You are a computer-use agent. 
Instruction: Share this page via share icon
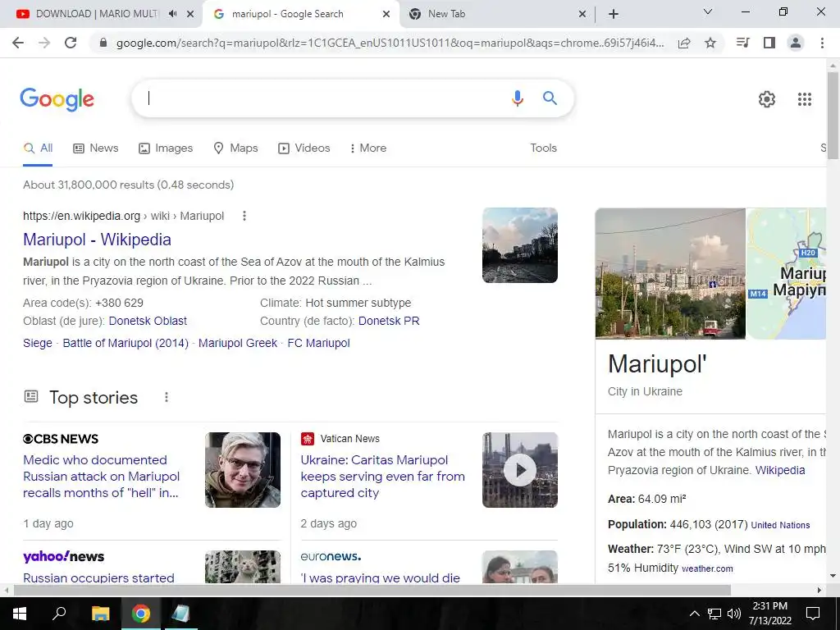684,43
